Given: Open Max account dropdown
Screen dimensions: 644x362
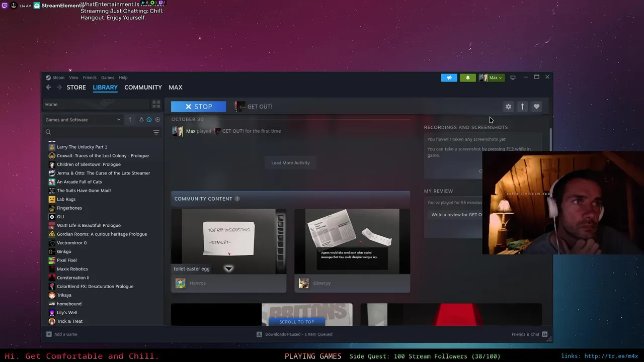Looking at the screenshot, I should 491,77.
